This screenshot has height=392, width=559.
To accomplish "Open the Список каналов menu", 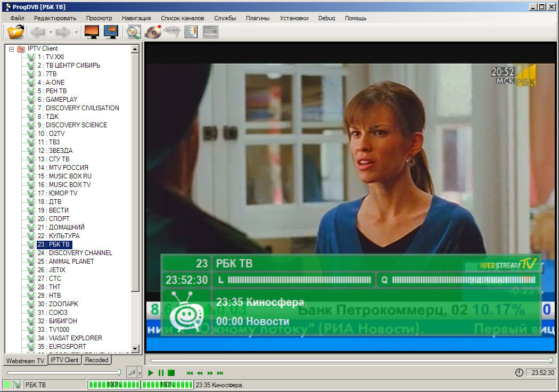I will click(x=182, y=18).
